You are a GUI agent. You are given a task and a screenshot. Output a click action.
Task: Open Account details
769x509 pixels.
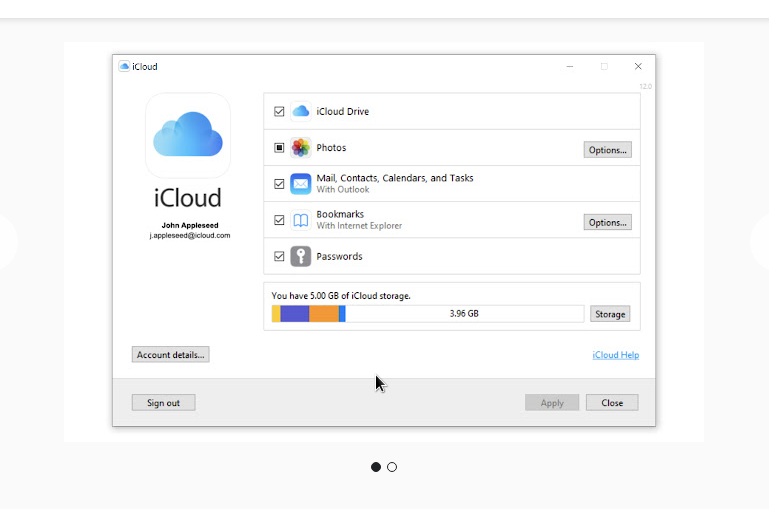click(x=171, y=355)
